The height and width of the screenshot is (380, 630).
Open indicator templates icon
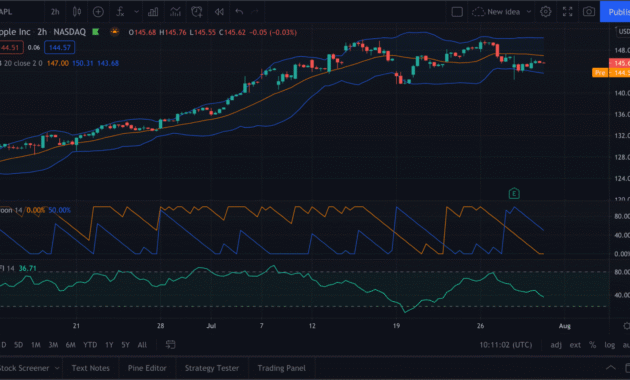click(175, 12)
